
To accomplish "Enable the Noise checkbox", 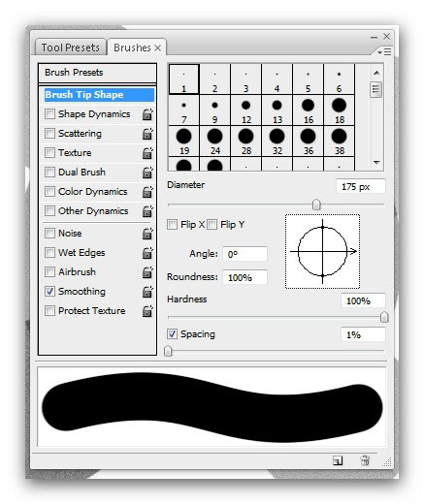I will (49, 233).
